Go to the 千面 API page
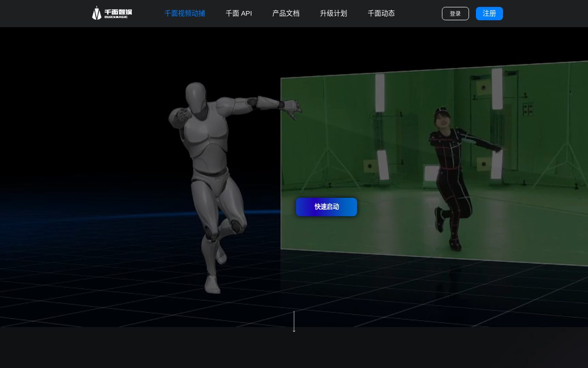This screenshot has width=588, height=368. pos(238,13)
